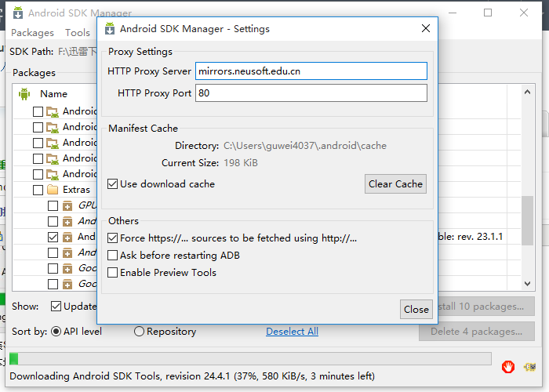
Task: Toggle the Updates show checkbox
Action: (x=56, y=307)
